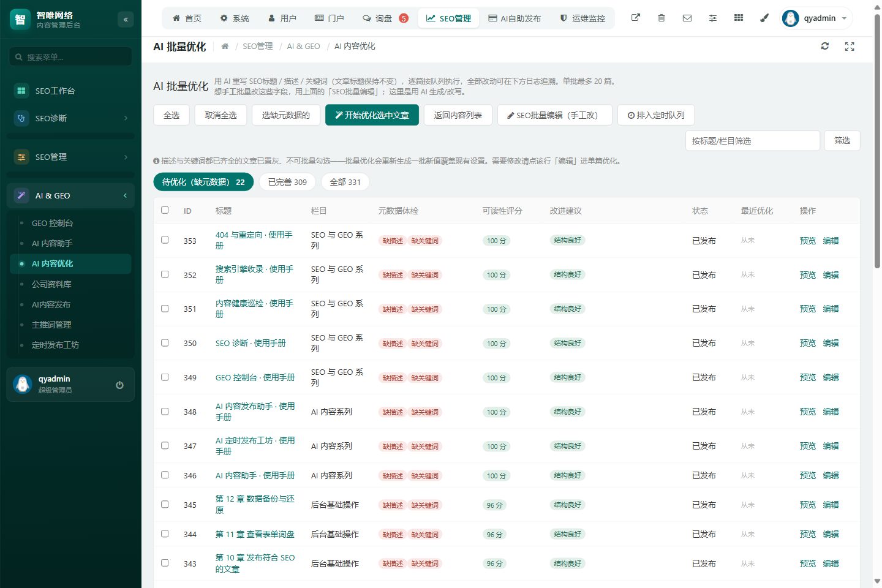Click the 选缺元数据的 button

point(286,115)
